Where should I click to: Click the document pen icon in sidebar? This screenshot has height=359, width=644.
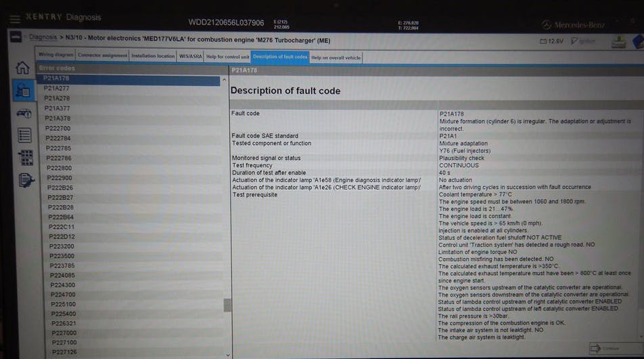pos(27,179)
